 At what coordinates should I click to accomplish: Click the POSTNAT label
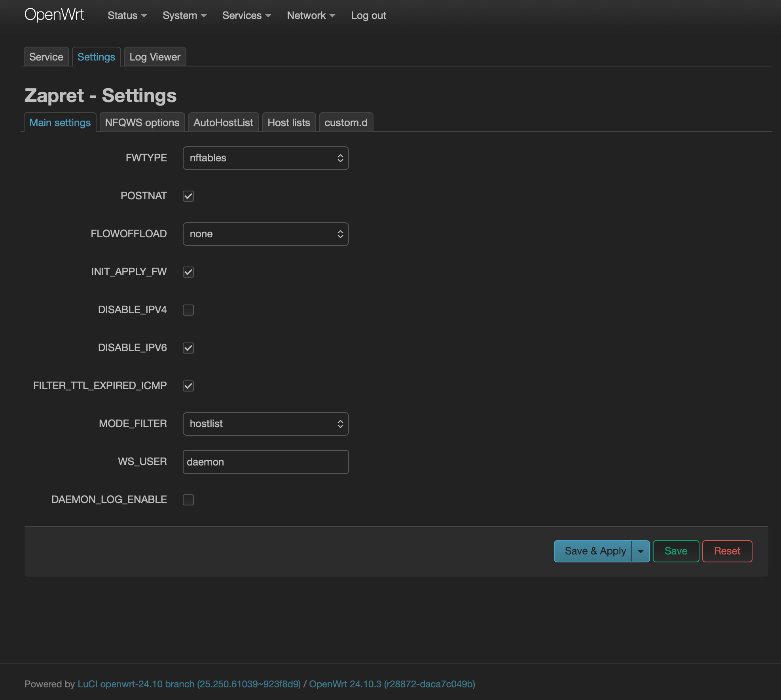(x=144, y=196)
